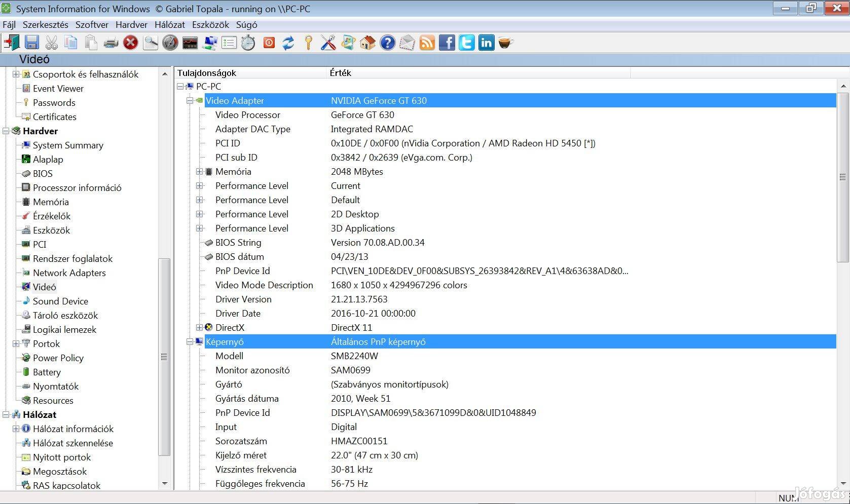Expand the Portok tree node
The height and width of the screenshot is (504, 850).
16,343
